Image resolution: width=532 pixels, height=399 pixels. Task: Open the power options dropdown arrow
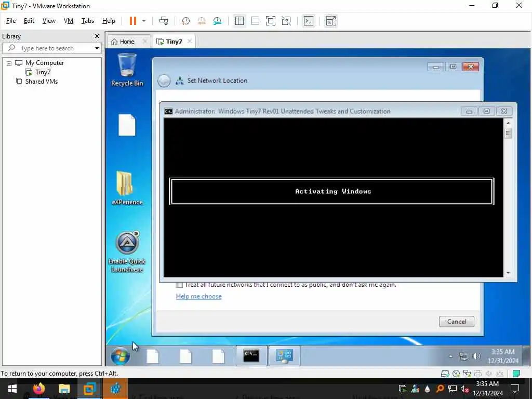[x=144, y=21]
